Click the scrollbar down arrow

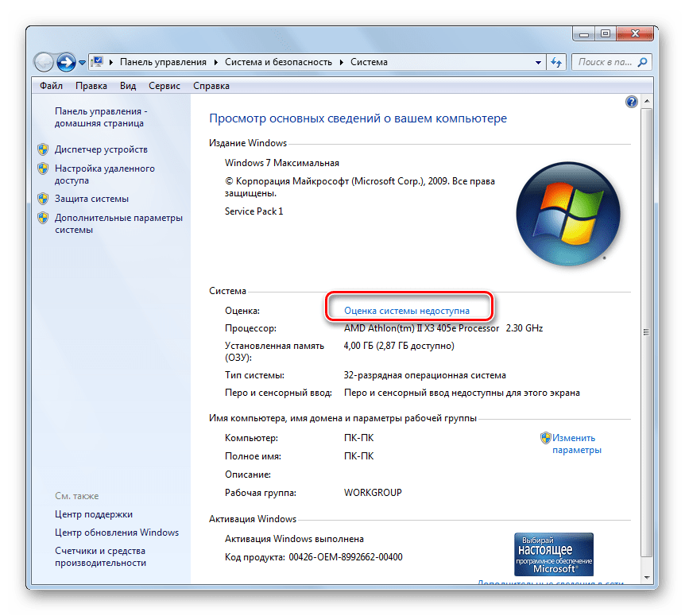coord(648,579)
